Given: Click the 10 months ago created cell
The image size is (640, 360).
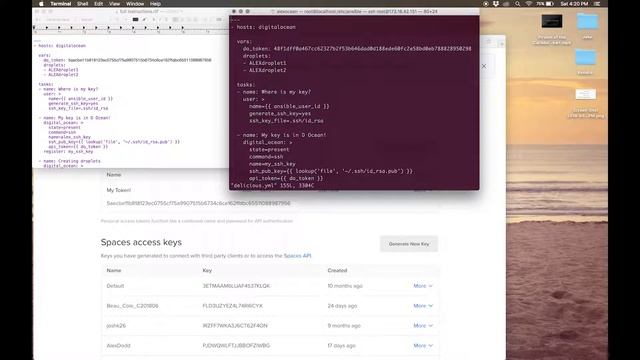Looking at the screenshot, I should (345, 286).
